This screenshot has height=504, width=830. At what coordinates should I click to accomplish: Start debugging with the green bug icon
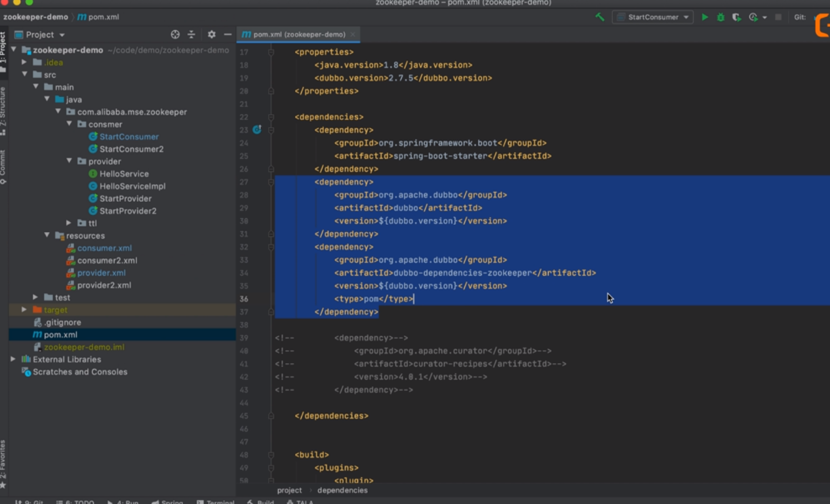click(x=721, y=17)
